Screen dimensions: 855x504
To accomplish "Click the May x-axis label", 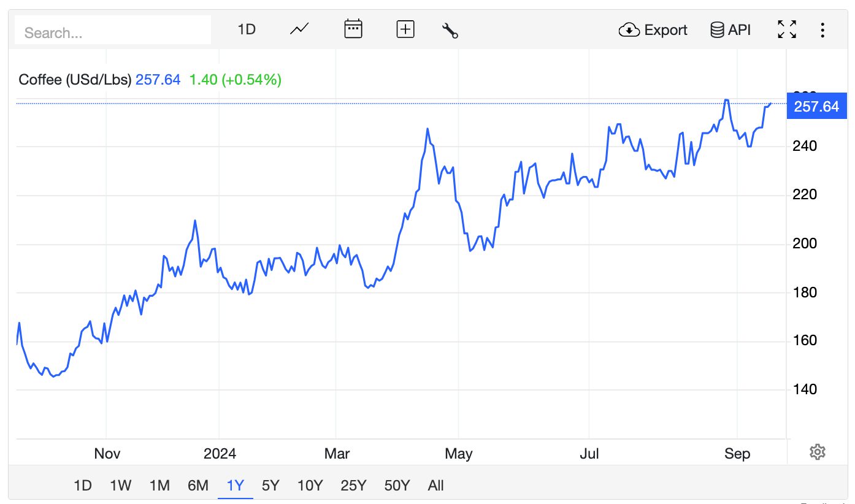I will 459,454.
